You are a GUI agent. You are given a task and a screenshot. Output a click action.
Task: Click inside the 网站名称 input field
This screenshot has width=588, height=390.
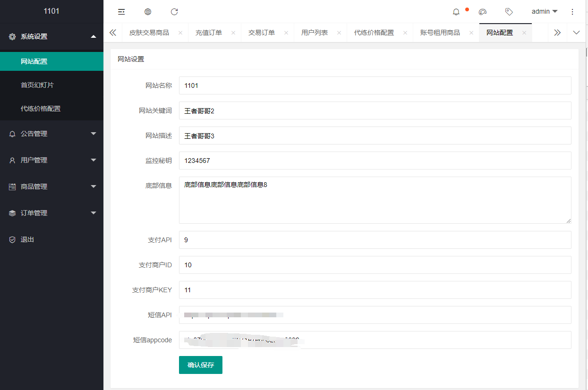pos(331,85)
